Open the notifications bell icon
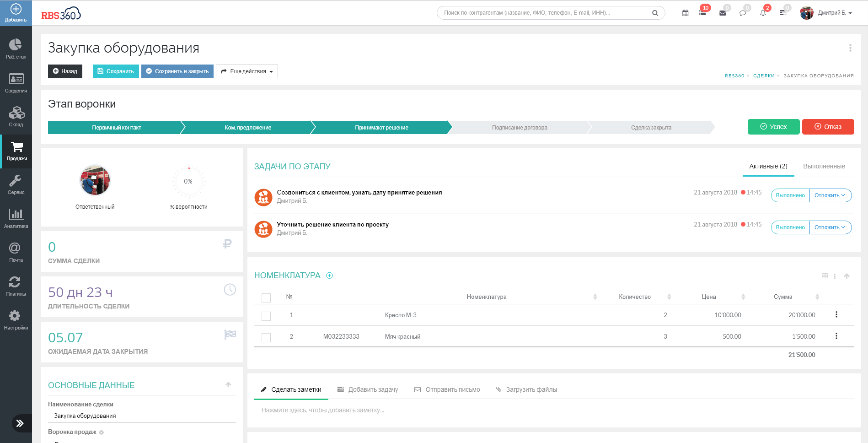Viewport: 868px width, 443px height. tap(763, 13)
